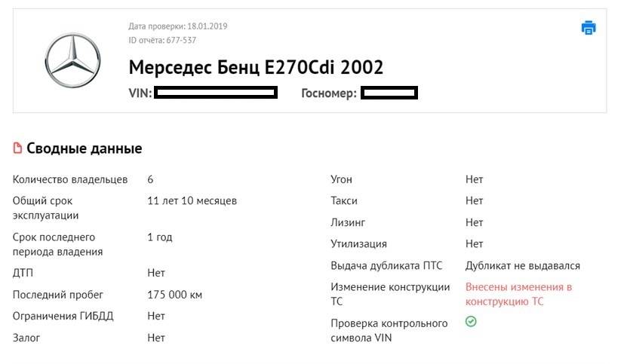Click the ID отчёта 677-537 text
Viewport: 627px width, 364px height.
pos(162,40)
